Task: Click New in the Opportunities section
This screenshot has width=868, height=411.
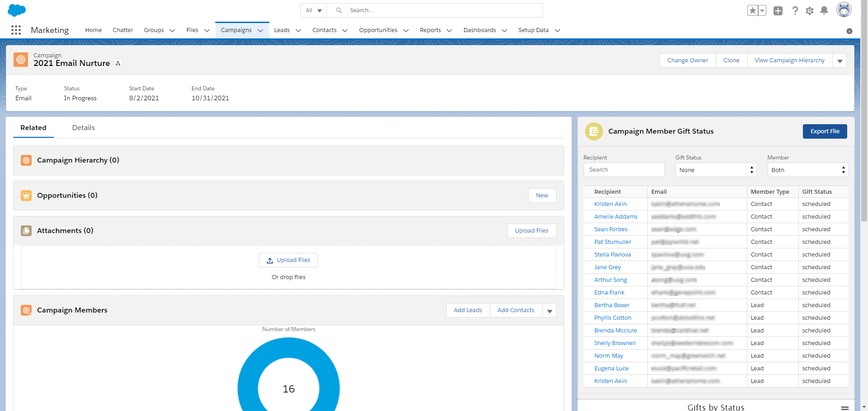Action: click(542, 196)
